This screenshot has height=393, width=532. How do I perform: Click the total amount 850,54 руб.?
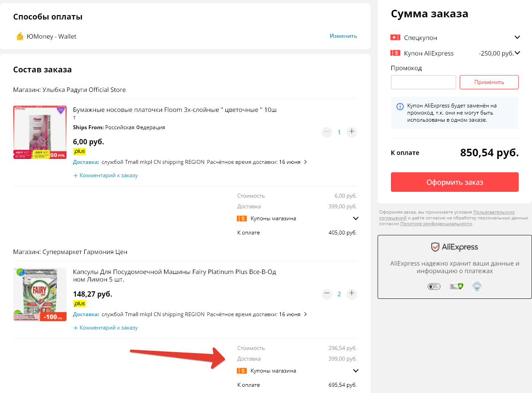[x=489, y=153]
